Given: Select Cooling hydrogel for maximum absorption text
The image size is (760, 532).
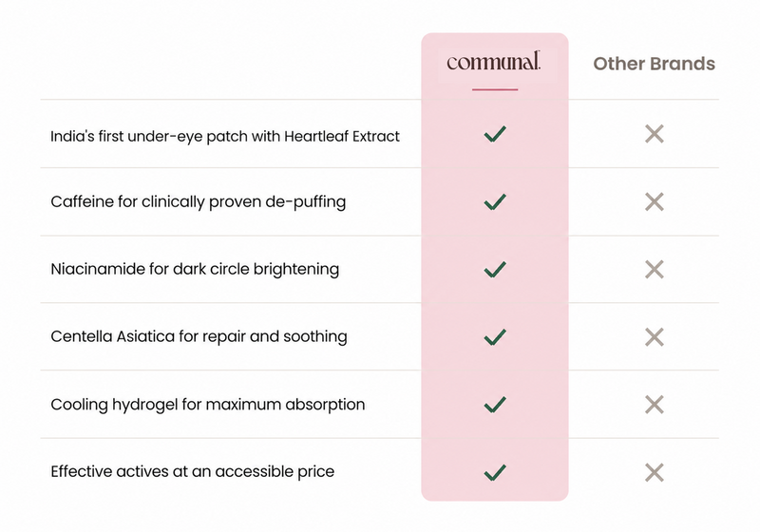Looking at the screenshot, I should tap(207, 405).
